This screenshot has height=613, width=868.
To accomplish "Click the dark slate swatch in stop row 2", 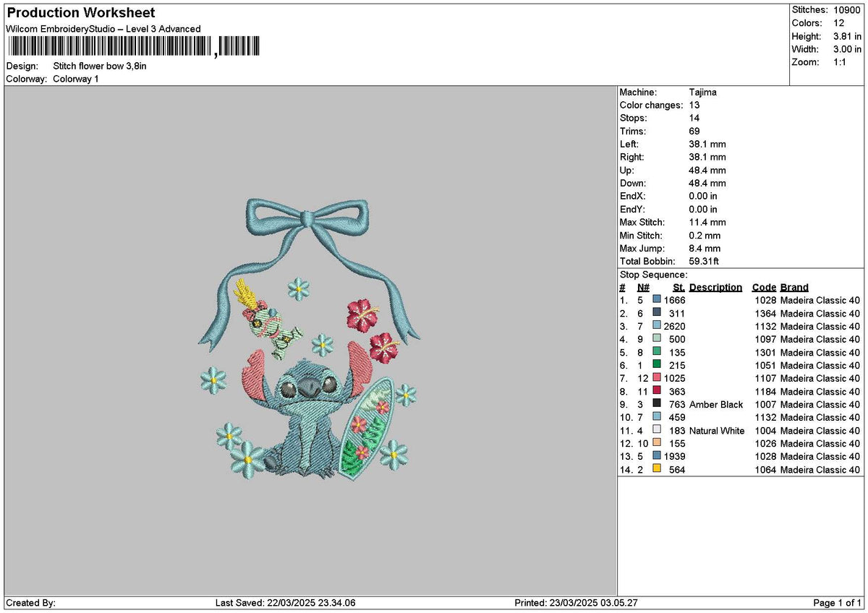I will click(657, 312).
